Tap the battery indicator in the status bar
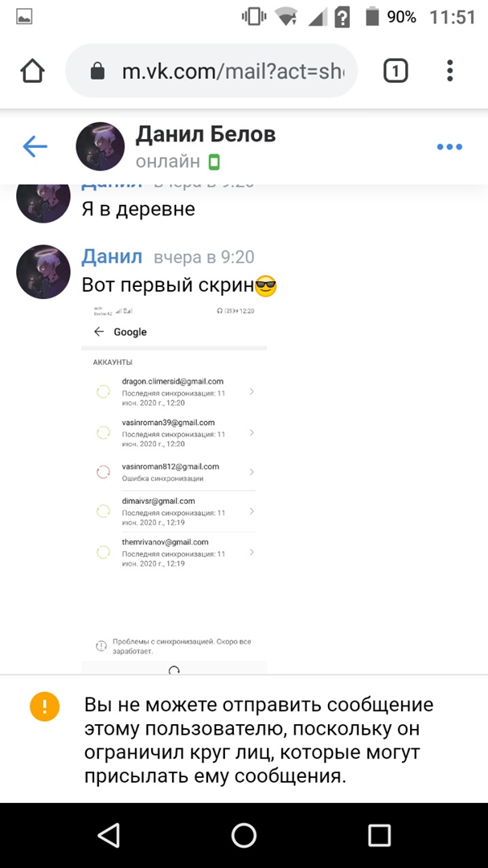Screen dimensions: 488x868 coord(372,17)
